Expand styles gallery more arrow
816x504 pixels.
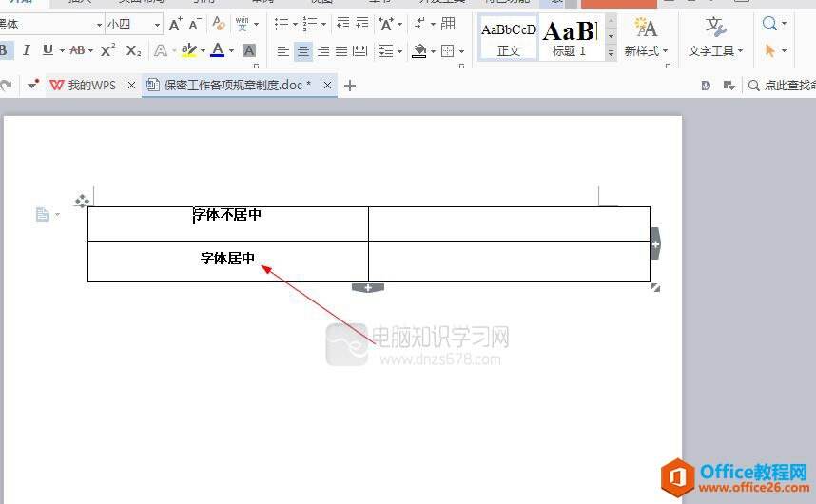click(612, 52)
